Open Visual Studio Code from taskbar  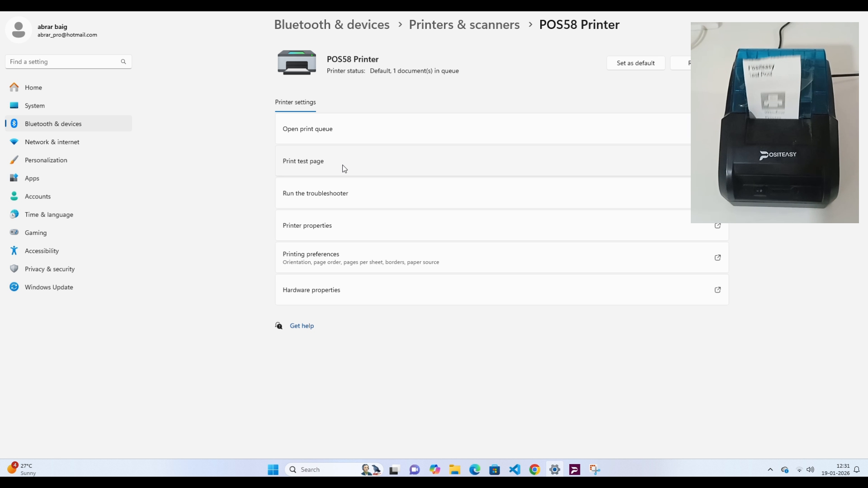514,469
